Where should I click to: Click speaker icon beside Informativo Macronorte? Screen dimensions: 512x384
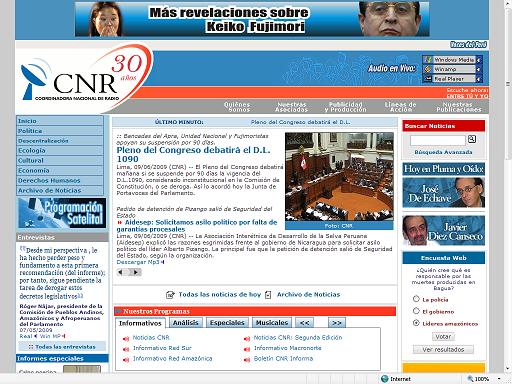tap(247, 349)
